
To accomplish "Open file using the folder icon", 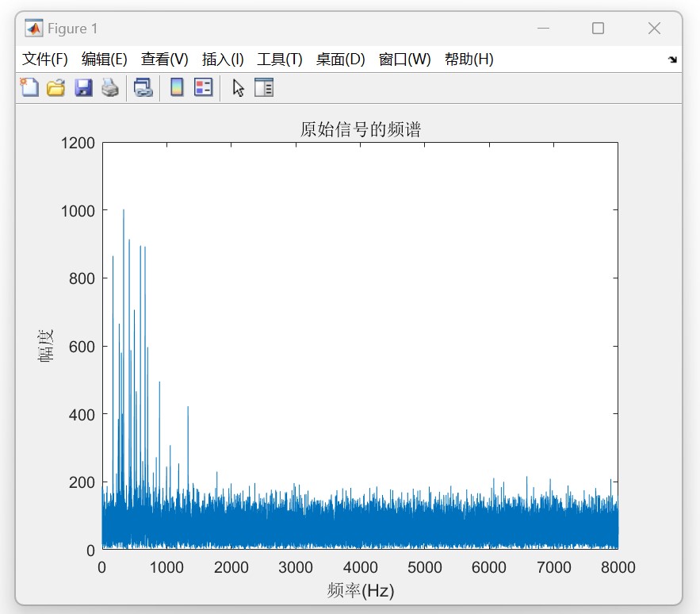I will click(x=55, y=87).
